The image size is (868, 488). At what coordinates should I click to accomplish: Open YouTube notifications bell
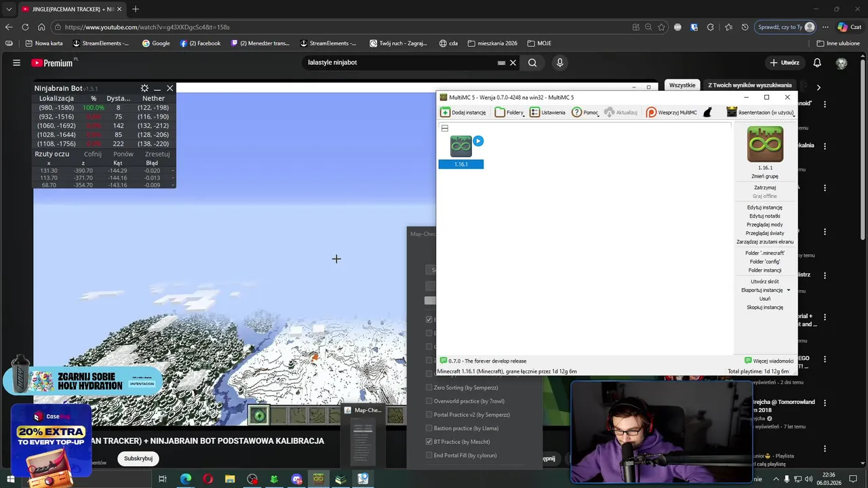click(817, 62)
